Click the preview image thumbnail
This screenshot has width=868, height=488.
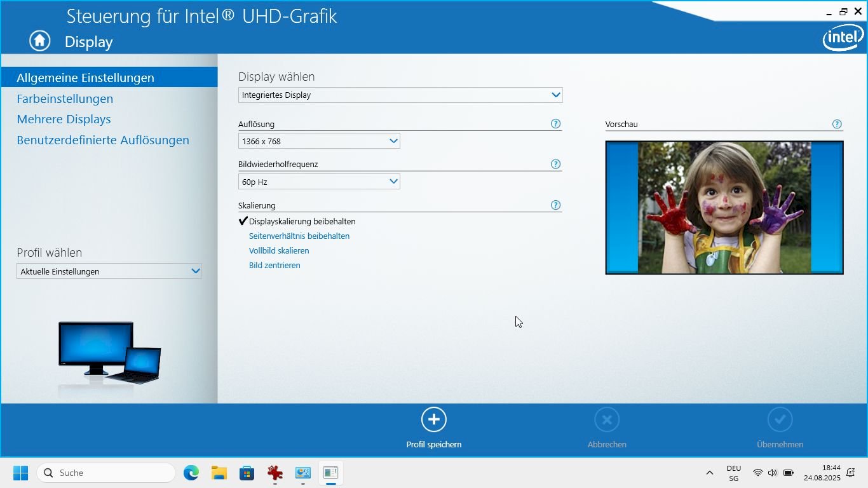[724, 208]
